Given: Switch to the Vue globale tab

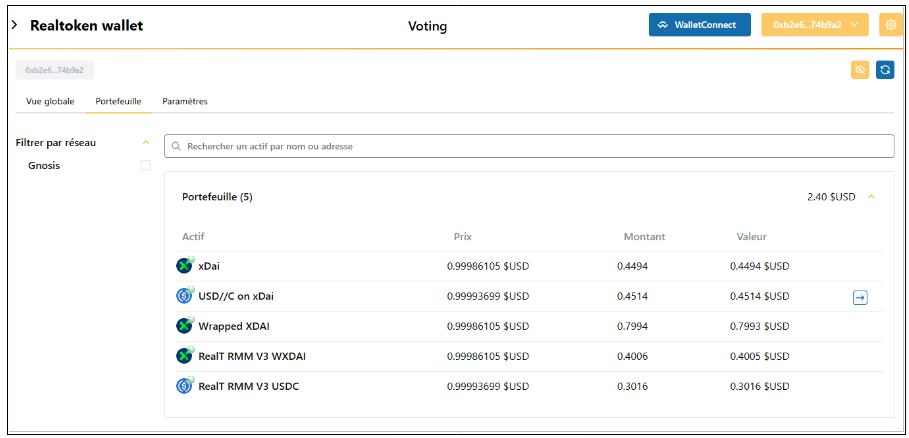Looking at the screenshot, I should pyautogui.click(x=50, y=101).
